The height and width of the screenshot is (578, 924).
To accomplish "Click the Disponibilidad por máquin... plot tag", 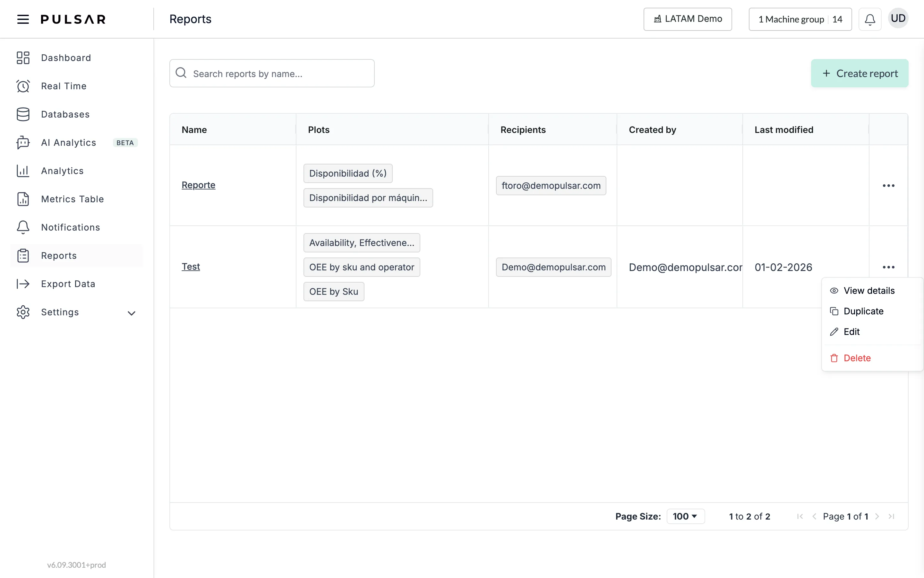I will [x=368, y=198].
